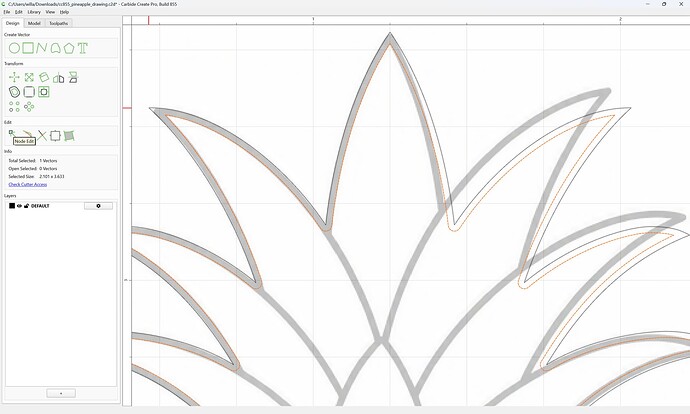This screenshot has height=414, width=690.
Task: Select the Circle vector tool
Action: click(x=14, y=48)
